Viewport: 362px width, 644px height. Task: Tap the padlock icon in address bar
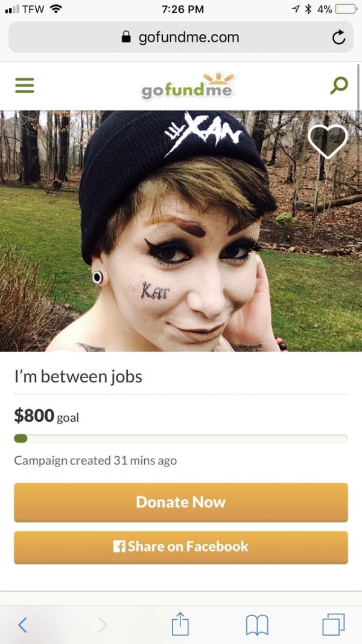(127, 37)
